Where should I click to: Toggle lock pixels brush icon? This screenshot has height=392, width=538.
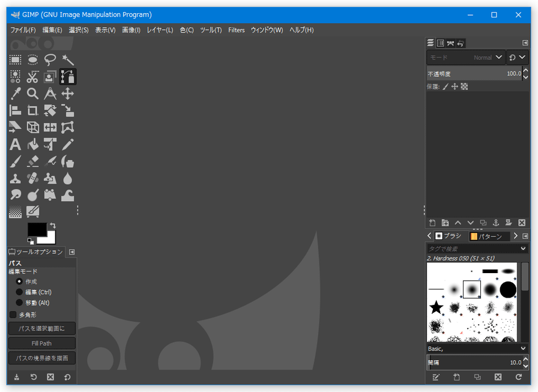[446, 86]
